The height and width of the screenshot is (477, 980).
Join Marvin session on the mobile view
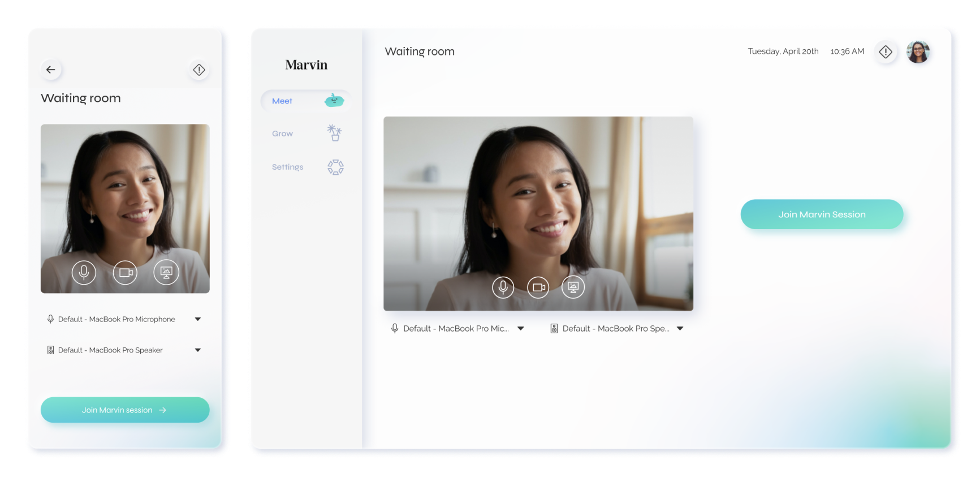coord(125,410)
